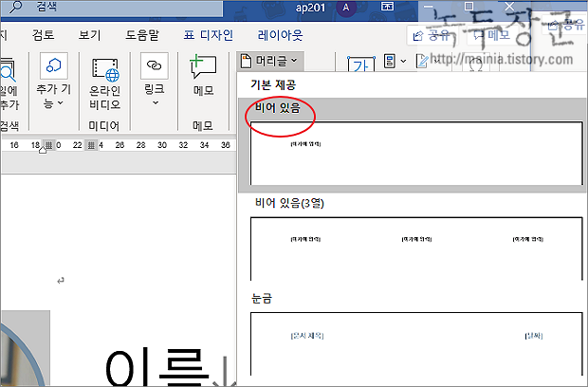
Task: Insert a new 메모 comment
Action: (203, 75)
